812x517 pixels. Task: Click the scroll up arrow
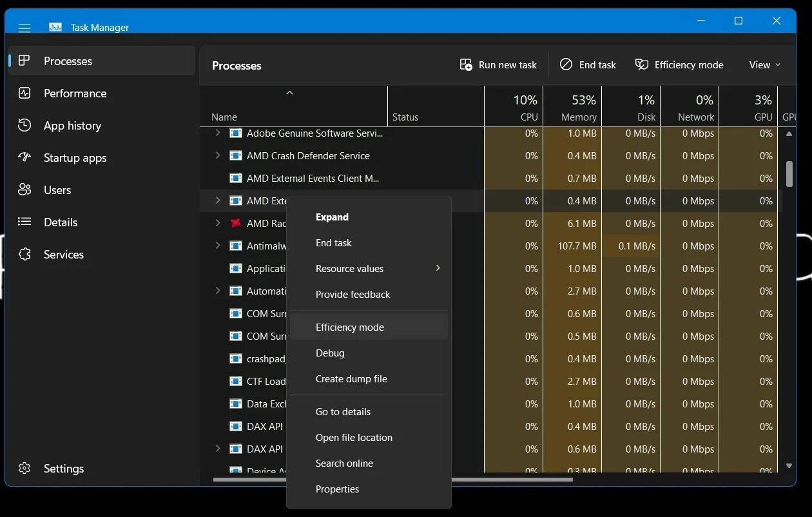pos(789,133)
